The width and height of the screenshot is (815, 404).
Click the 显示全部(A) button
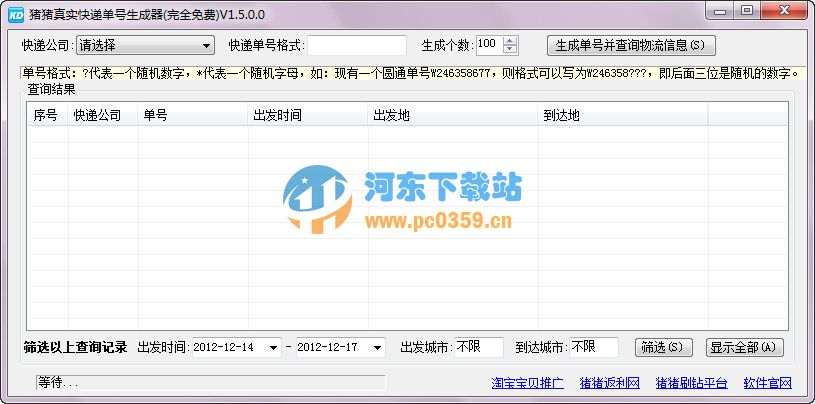pos(744,347)
